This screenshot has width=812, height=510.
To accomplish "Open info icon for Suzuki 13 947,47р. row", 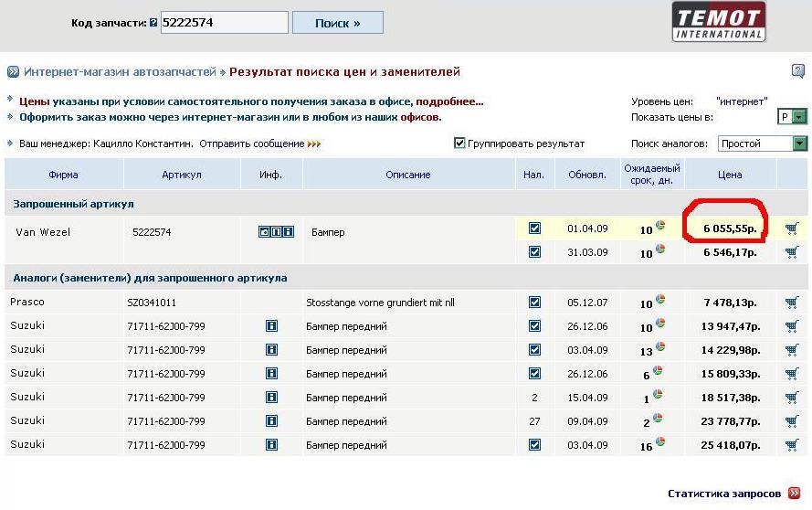I will click(x=271, y=326).
